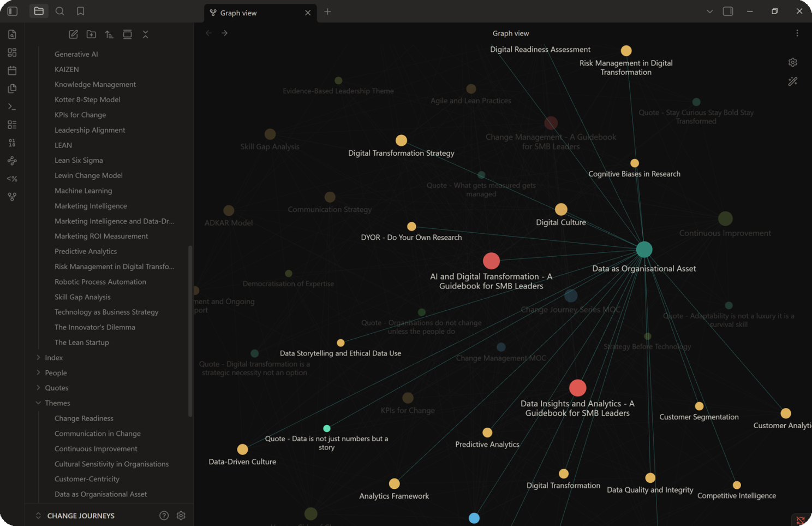Open the search panel icon
The height and width of the screenshot is (526, 812).
click(60, 11)
